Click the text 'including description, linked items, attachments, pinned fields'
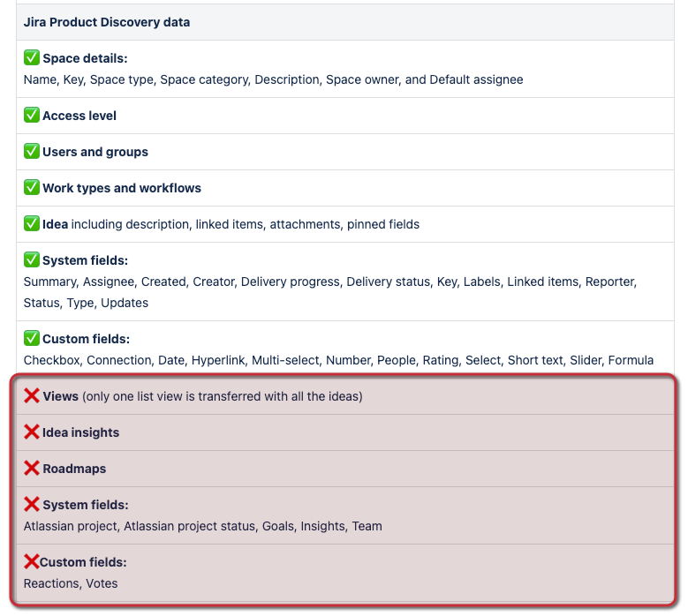This screenshot has width=688, height=616. pos(246,224)
